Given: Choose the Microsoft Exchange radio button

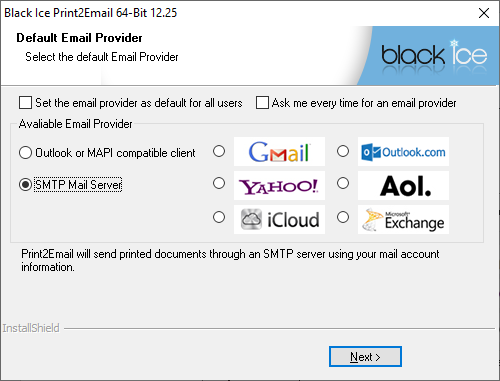Looking at the screenshot, I should [343, 217].
